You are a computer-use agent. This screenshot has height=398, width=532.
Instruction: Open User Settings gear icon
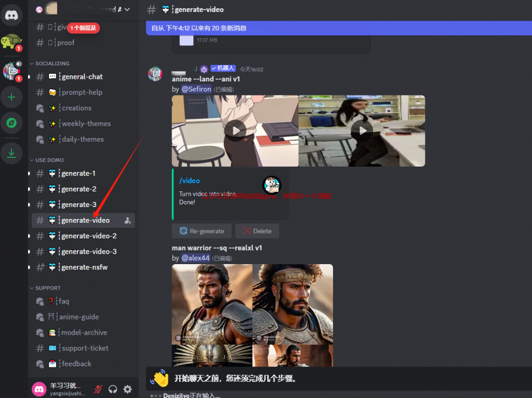[127, 389]
